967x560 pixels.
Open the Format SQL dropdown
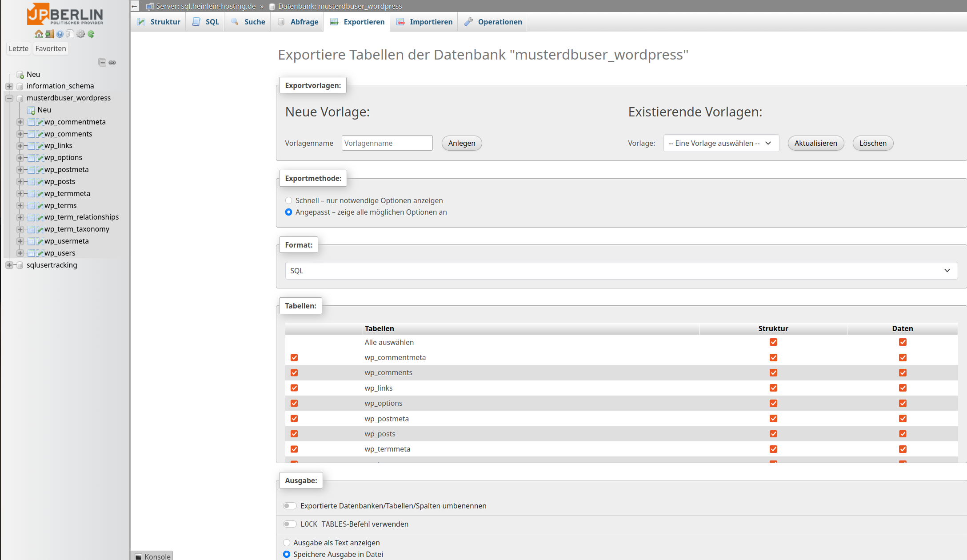tap(621, 271)
